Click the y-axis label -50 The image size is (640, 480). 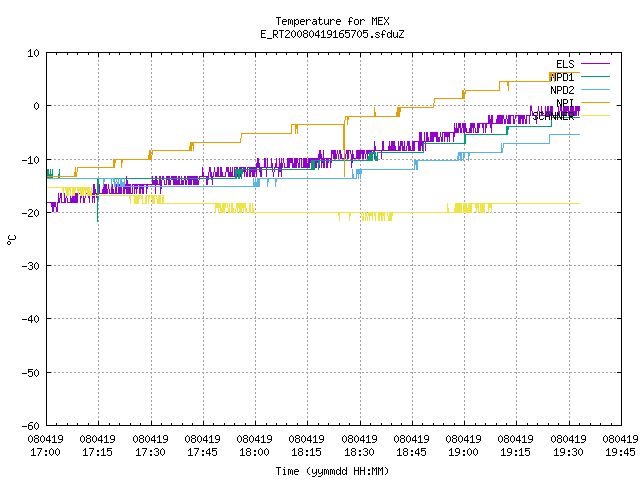point(31,373)
